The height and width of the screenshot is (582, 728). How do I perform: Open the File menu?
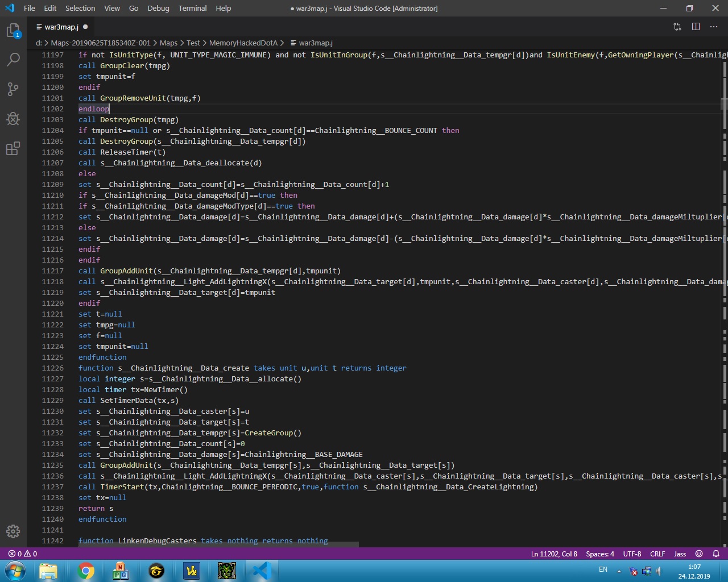coord(30,8)
